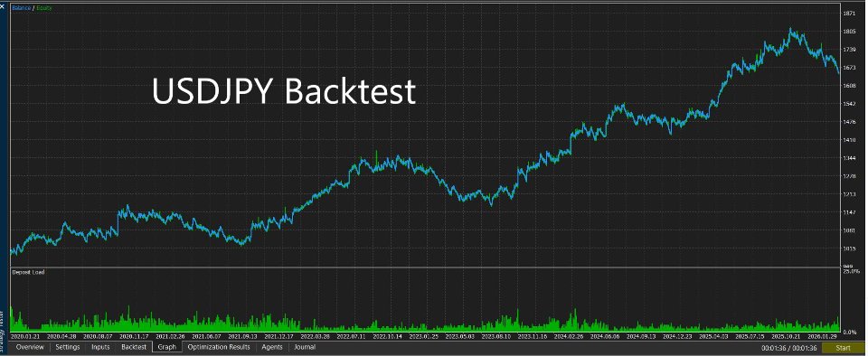Click the 2022.03.28 date label
Viewport: 868px width, 356px height.
316,335
